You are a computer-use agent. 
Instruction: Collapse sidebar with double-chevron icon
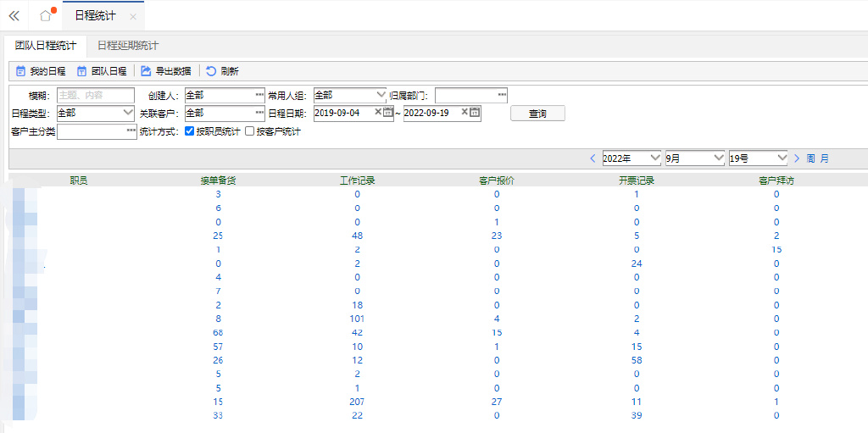click(x=14, y=16)
